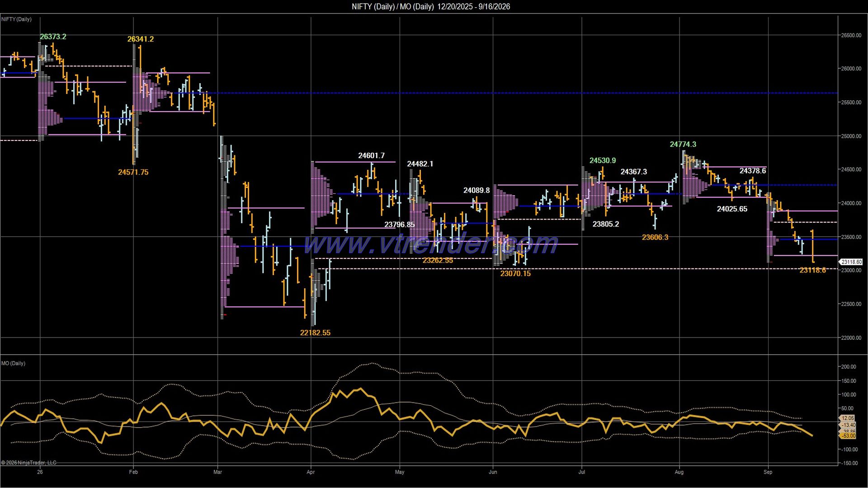
Task: Click the 24367.3 price label
Action: point(634,172)
